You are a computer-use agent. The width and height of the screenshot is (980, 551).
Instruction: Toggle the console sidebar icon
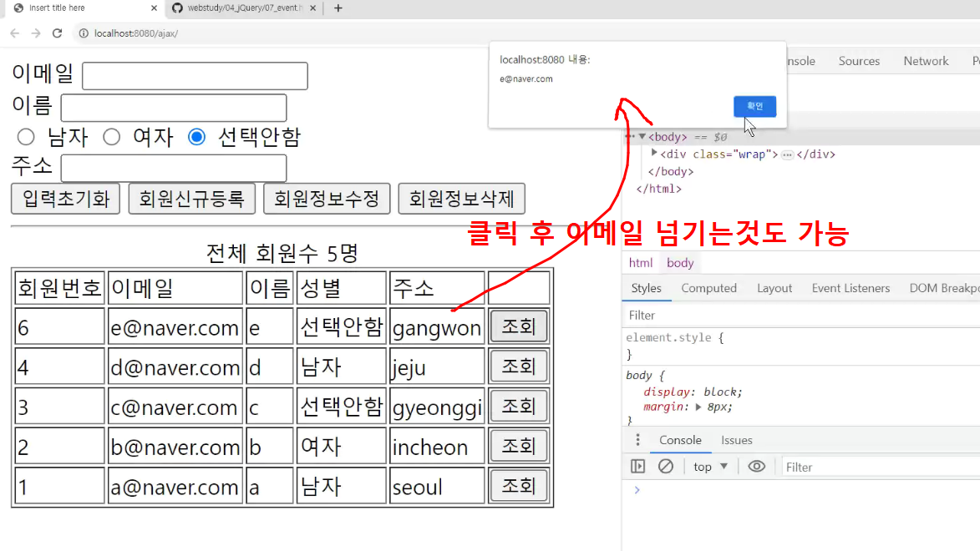(637, 466)
